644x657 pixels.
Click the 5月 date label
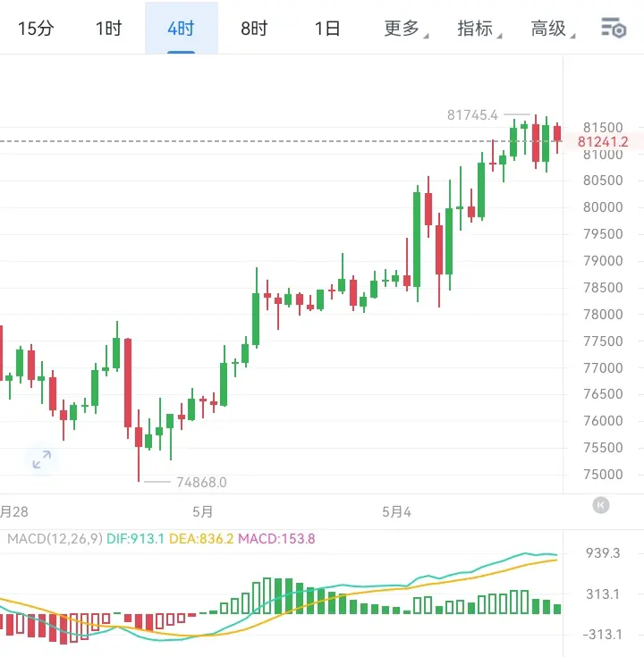[x=202, y=511]
